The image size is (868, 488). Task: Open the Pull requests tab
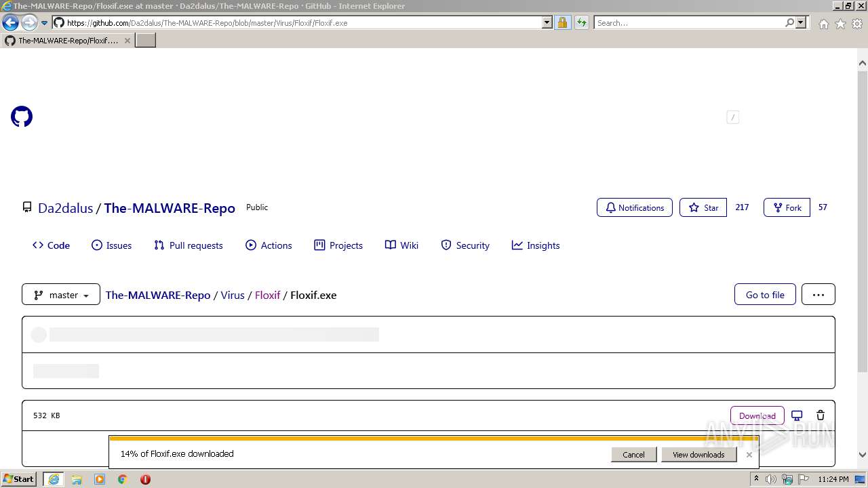[188, 245]
